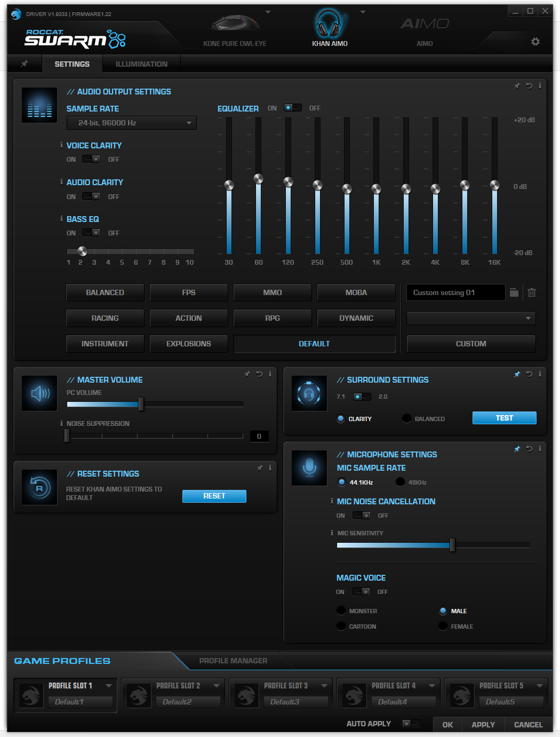560x737 pixels.
Task: Toggle the Audio Clarity switch
Action: click(x=91, y=196)
